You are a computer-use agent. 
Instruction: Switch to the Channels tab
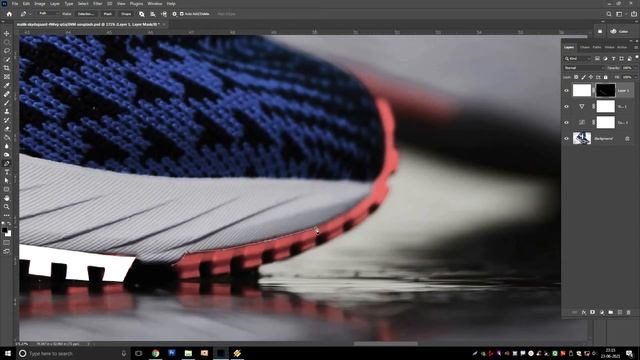click(584, 47)
